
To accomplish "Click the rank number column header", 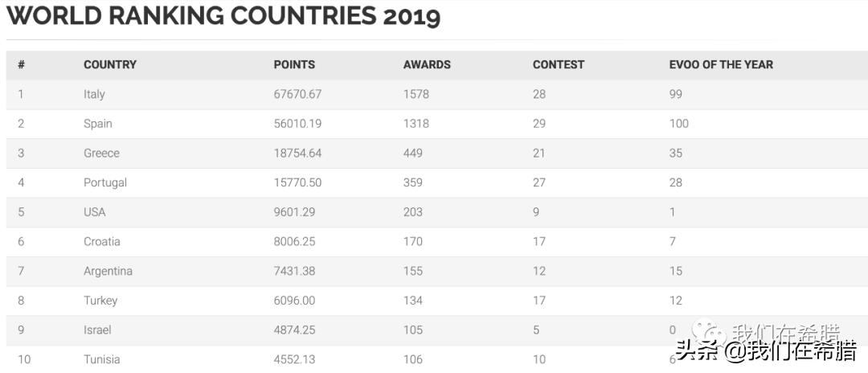I will pyautogui.click(x=21, y=64).
